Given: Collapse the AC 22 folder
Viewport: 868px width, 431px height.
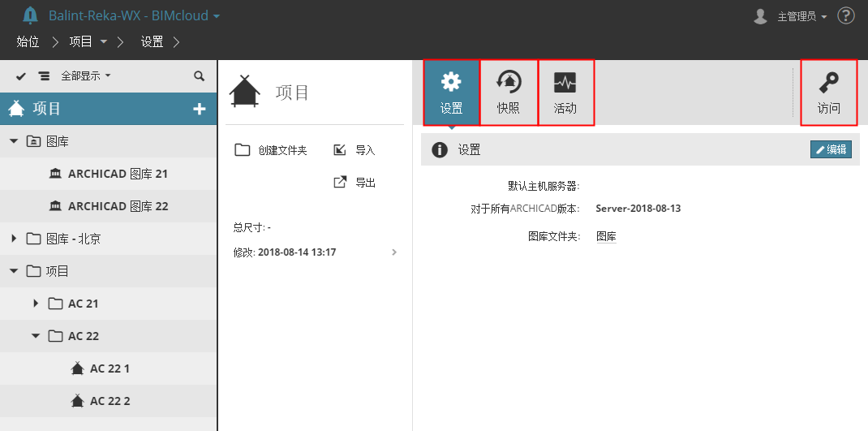Looking at the screenshot, I should coord(36,336).
